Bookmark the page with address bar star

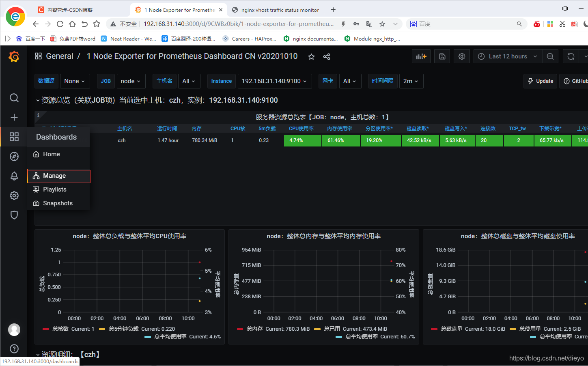[x=382, y=24]
